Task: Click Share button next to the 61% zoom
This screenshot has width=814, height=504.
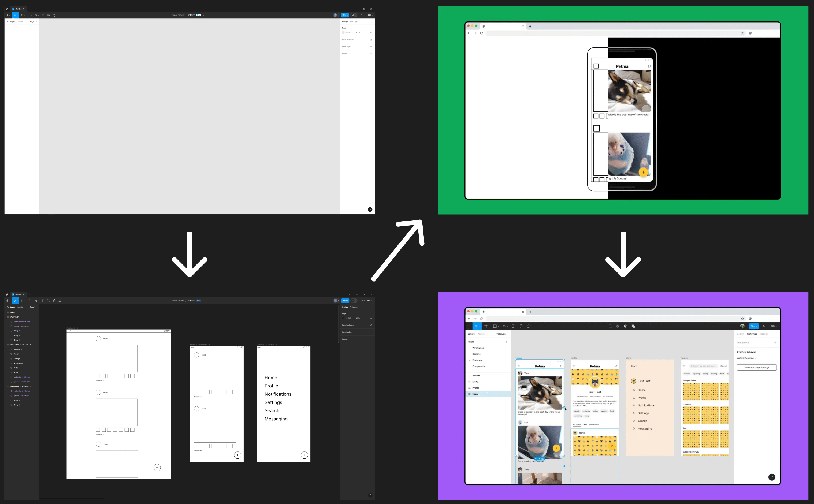Action: pos(753,326)
